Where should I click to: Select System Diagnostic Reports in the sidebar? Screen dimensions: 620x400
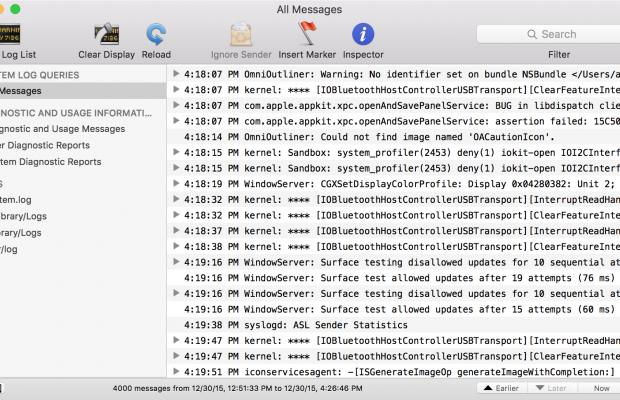(50, 161)
